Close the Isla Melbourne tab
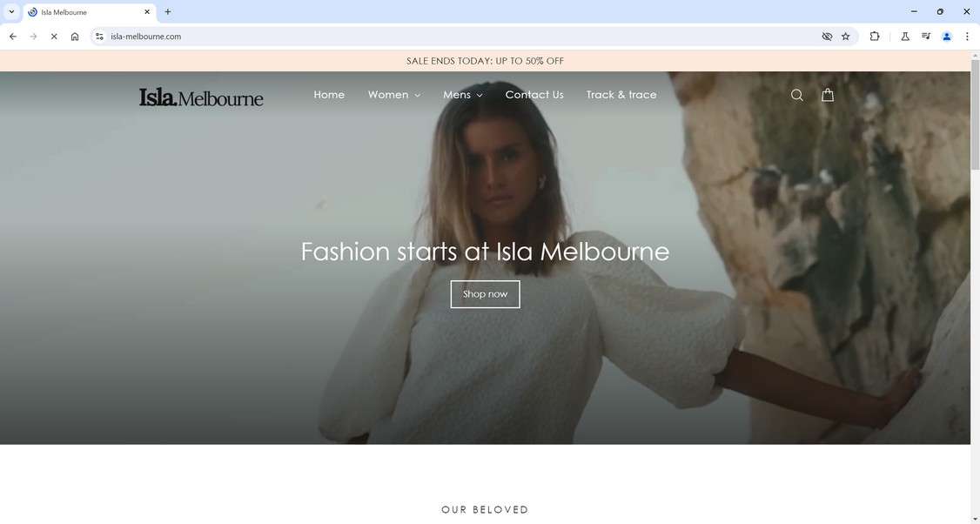Image resolution: width=980 pixels, height=524 pixels. click(x=147, y=12)
